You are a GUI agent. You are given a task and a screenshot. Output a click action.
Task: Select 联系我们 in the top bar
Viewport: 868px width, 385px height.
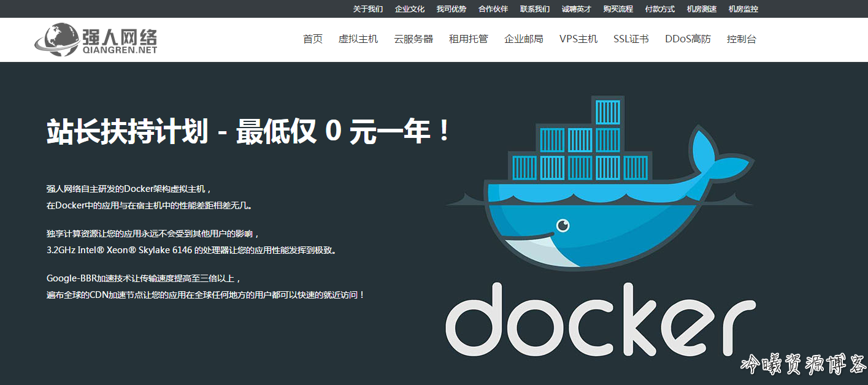click(x=535, y=9)
